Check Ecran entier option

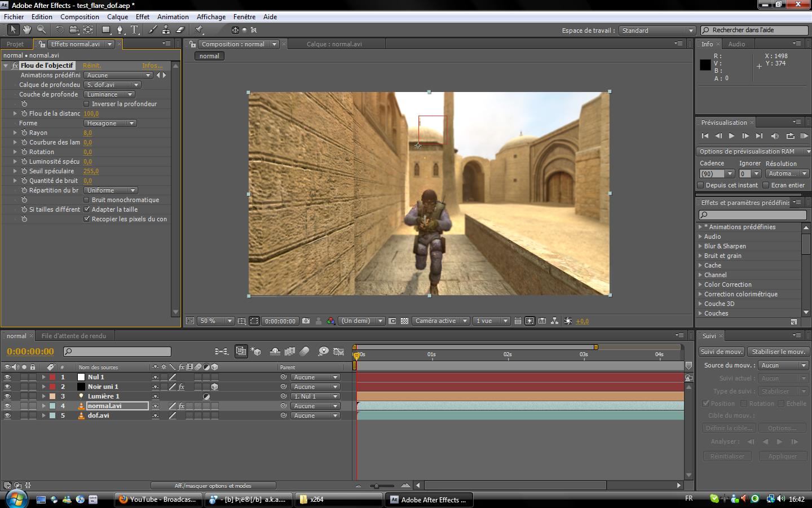tap(766, 185)
